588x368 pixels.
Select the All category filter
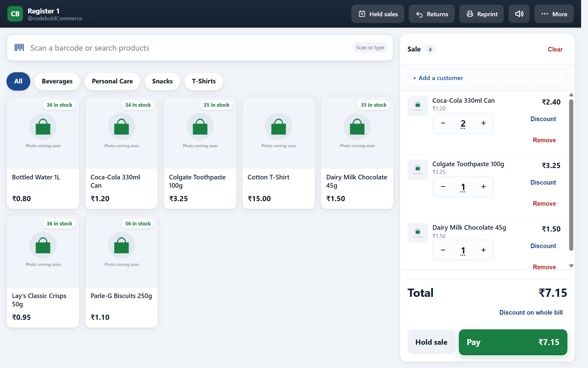[x=18, y=81]
